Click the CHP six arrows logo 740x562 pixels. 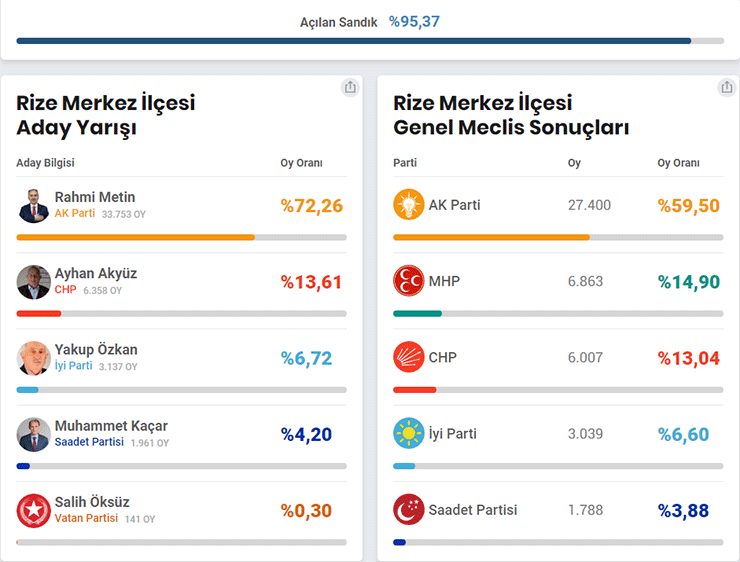click(409, 357)
